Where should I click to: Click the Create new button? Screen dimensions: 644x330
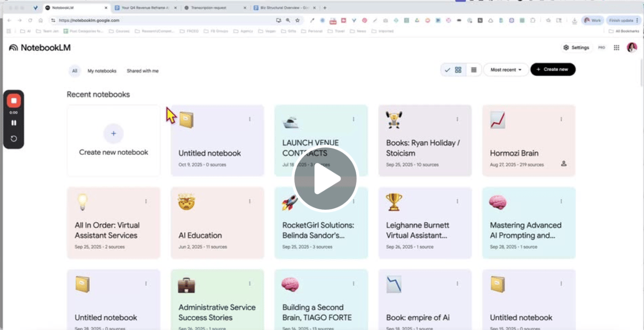point(553,69)
